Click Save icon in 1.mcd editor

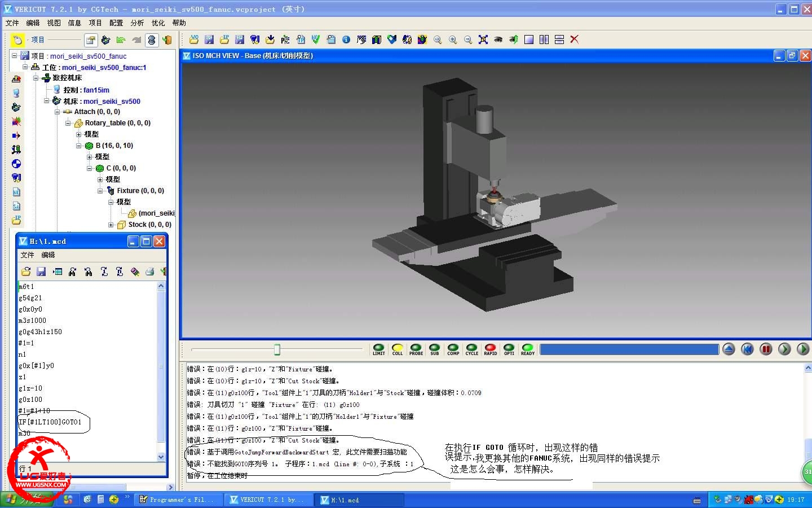41,271
